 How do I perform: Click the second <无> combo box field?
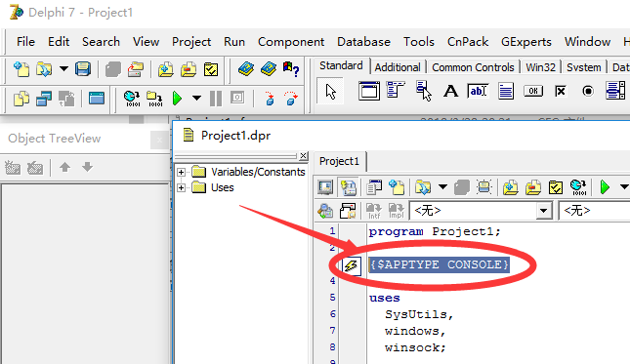pyautogui.click(x=595, y=211)
